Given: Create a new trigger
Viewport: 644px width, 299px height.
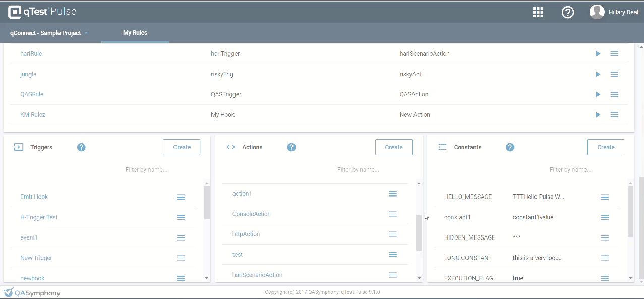Looking at the screenshot, I should tap(182, 147).
